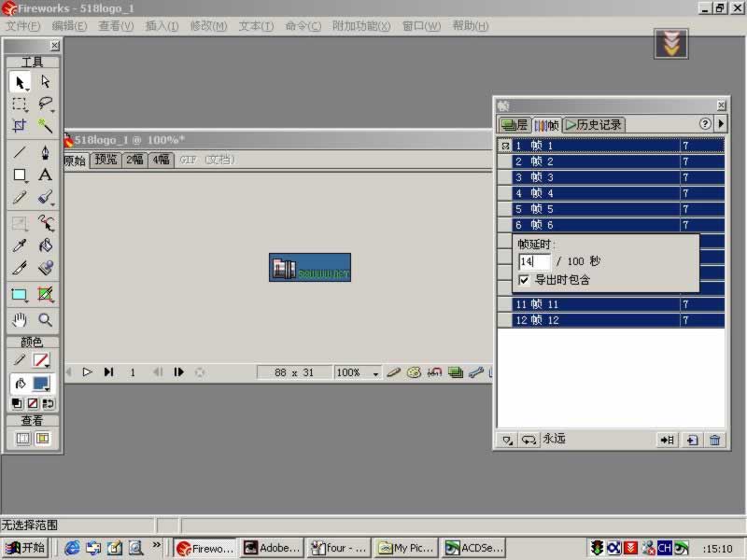Select the Pen tool in the toolbox
The image size is (747, 560).
[45, 151]
